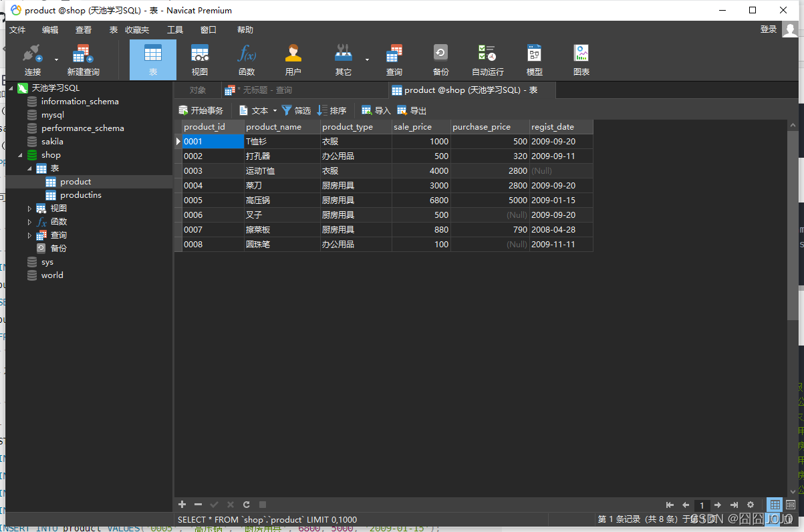Click the 登录 login button
This screenshot has width=804, height=532.
pos(769,29)
